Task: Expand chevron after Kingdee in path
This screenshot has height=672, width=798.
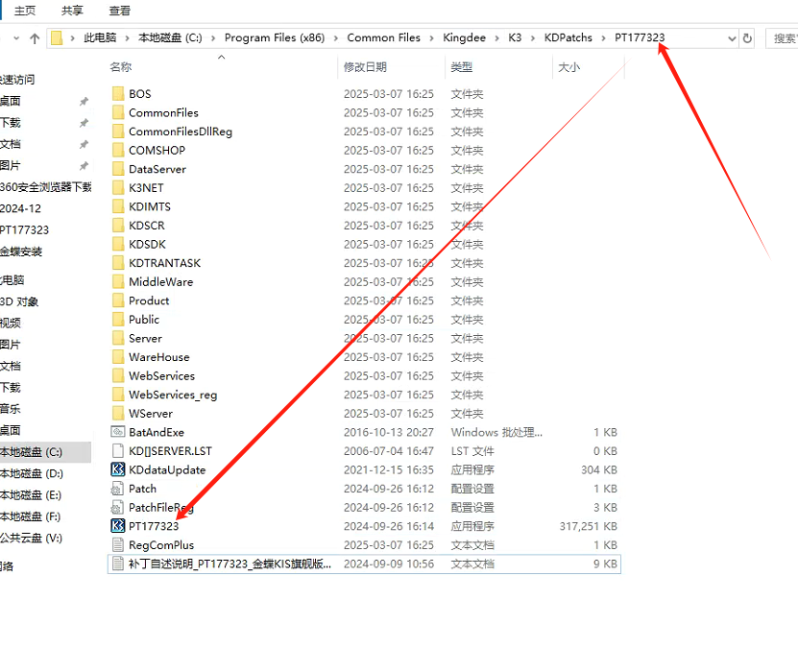Action: coord(497,38)
